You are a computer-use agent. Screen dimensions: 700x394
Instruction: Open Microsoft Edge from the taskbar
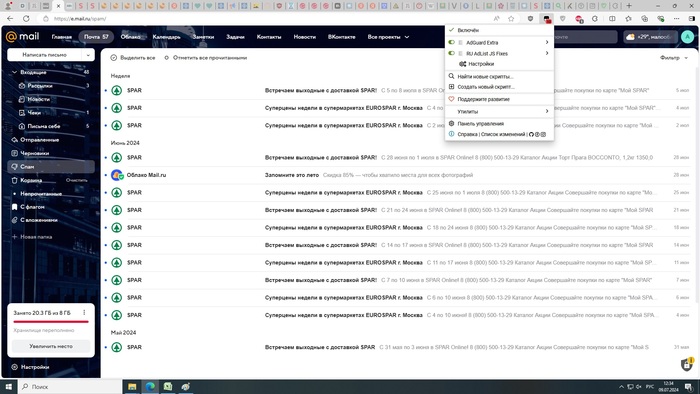(150, 386)
